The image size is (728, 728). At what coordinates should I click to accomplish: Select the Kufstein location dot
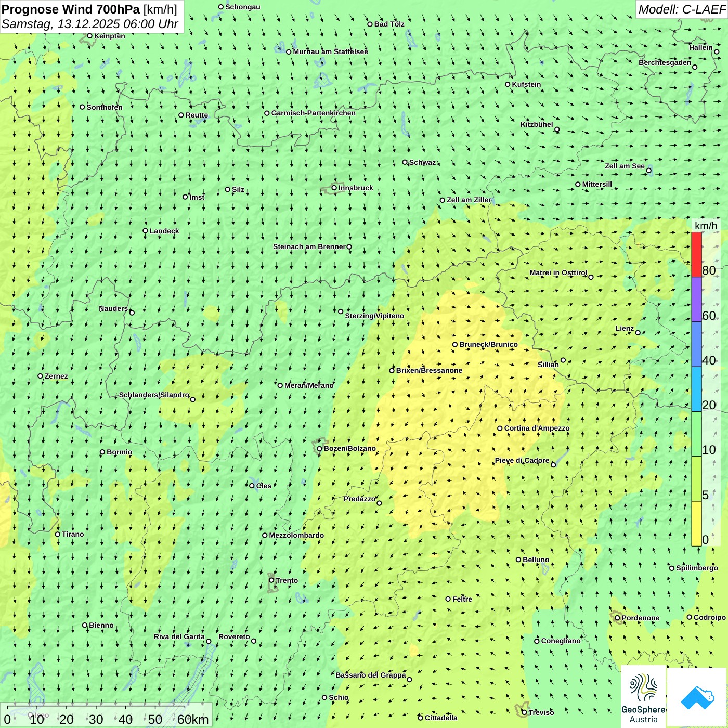click(508, 84)
